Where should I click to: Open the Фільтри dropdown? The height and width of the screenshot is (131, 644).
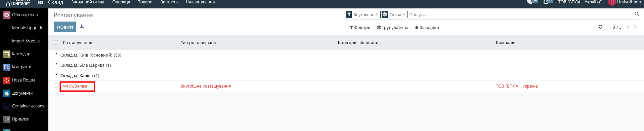[360, 28]
